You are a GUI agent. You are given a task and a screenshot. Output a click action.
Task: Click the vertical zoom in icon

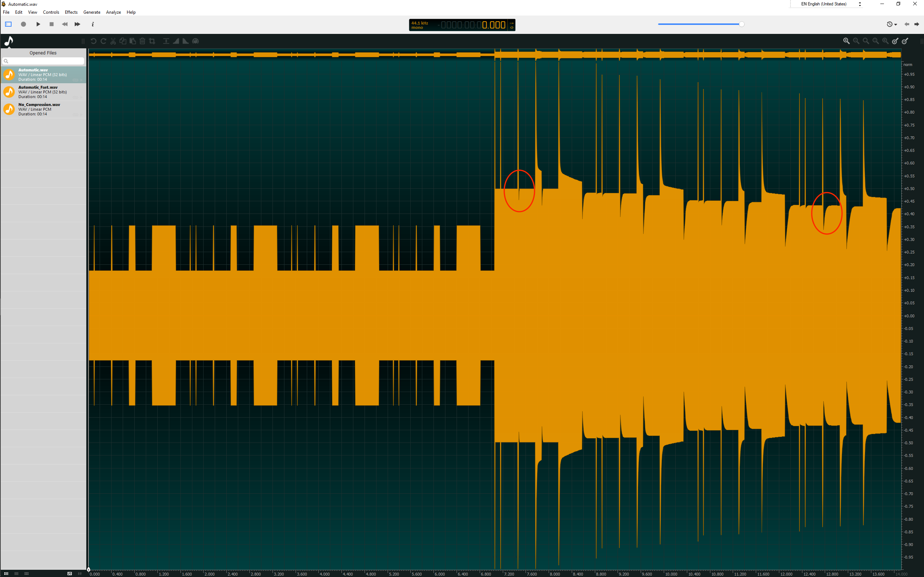(x=895, y=41)
